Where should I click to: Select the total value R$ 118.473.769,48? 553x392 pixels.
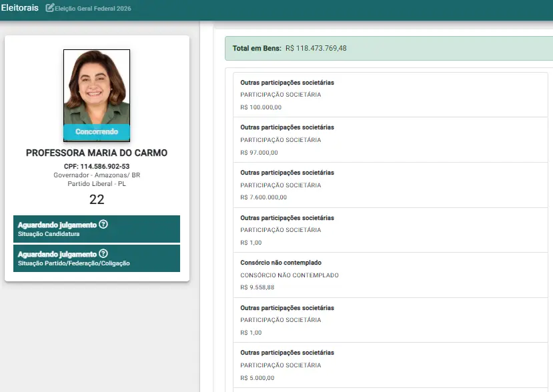coord(316,48)
